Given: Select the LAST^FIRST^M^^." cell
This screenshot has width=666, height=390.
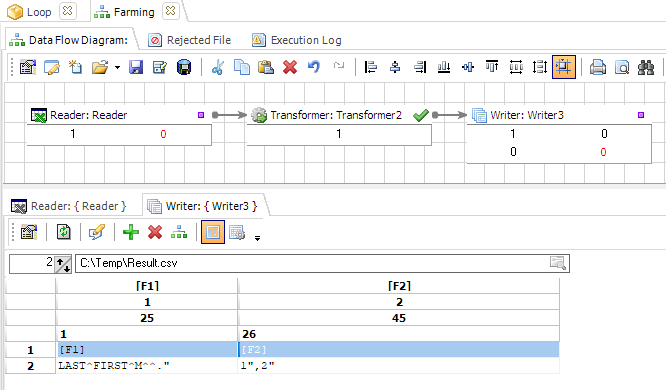Looking at the screenshot, I should point(147,366).
